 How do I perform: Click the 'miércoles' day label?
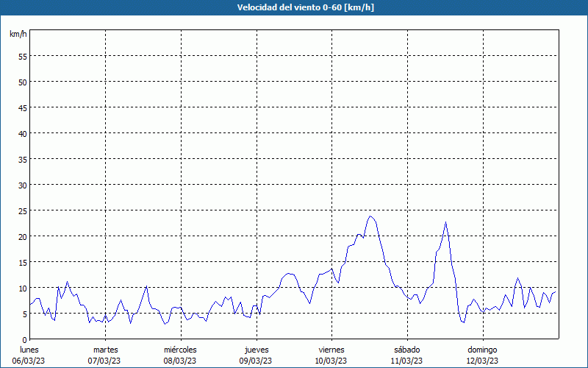tap(180, 350)
